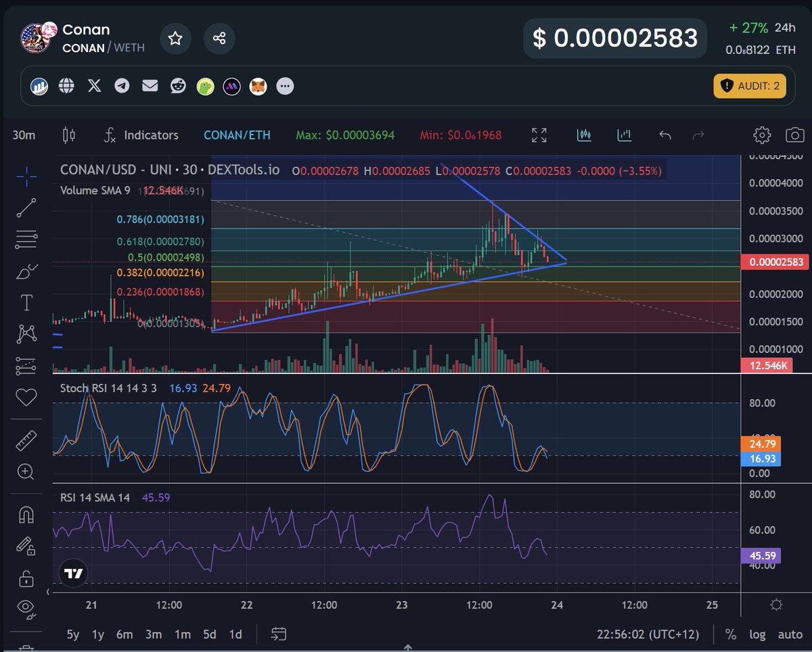Screen dimensions: 812x652
Task: Select the trend line drawing tool
Action: [26, 208]
